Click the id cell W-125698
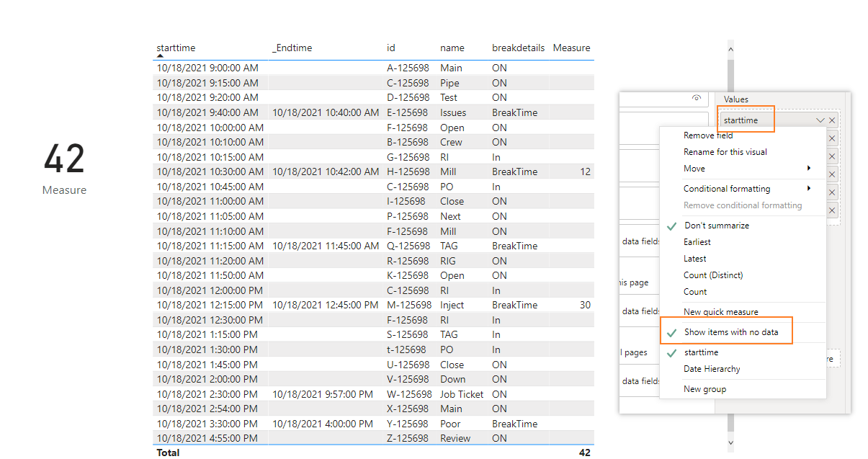Viewport: 868px width, 459px height. click(x=409, y=394)
